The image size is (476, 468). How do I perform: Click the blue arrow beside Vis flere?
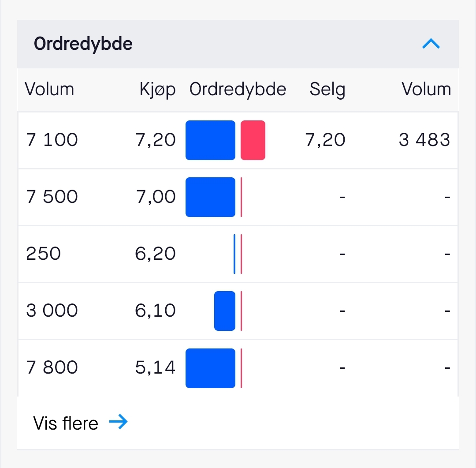tap(118, 422)
